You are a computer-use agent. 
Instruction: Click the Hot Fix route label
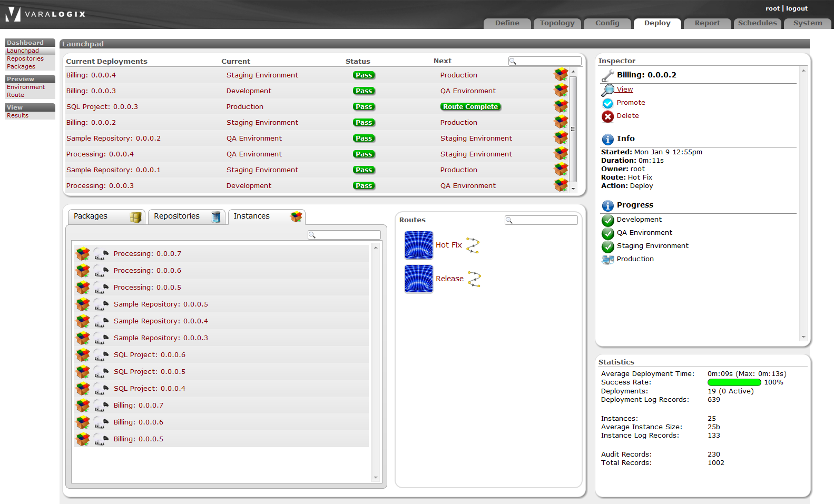[x=449, y=245]
